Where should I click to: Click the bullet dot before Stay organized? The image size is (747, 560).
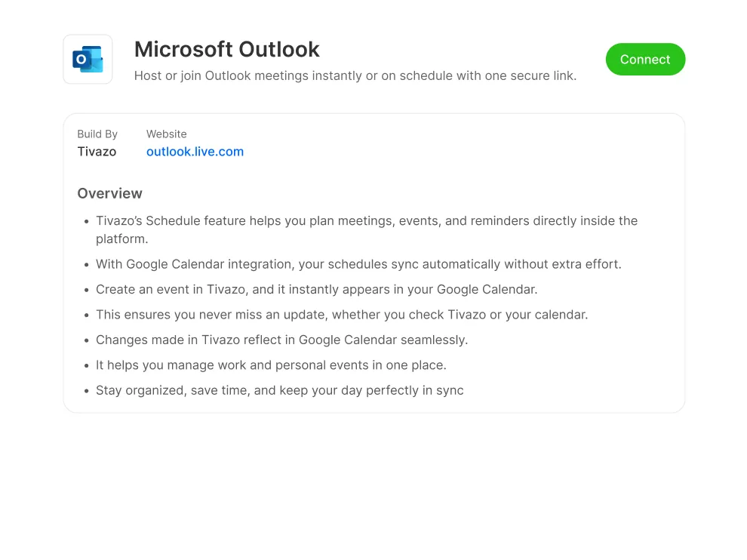(x=85, y=391)
